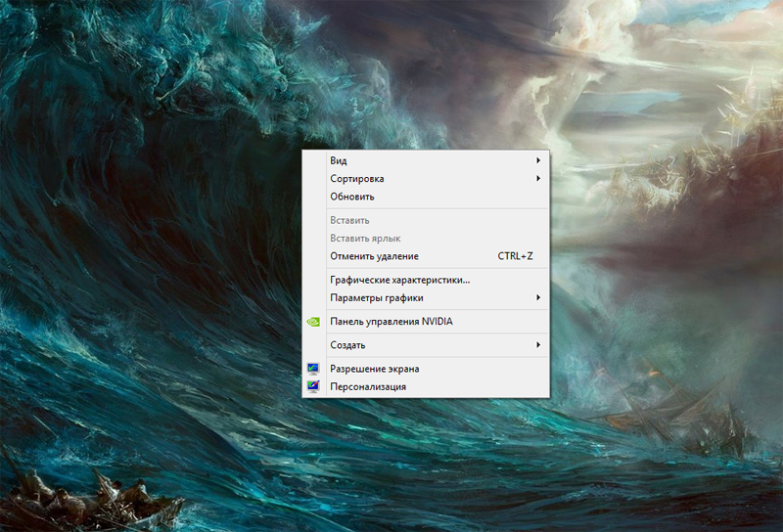Click the CTRL+Z shortcut text

pos(515,256)
